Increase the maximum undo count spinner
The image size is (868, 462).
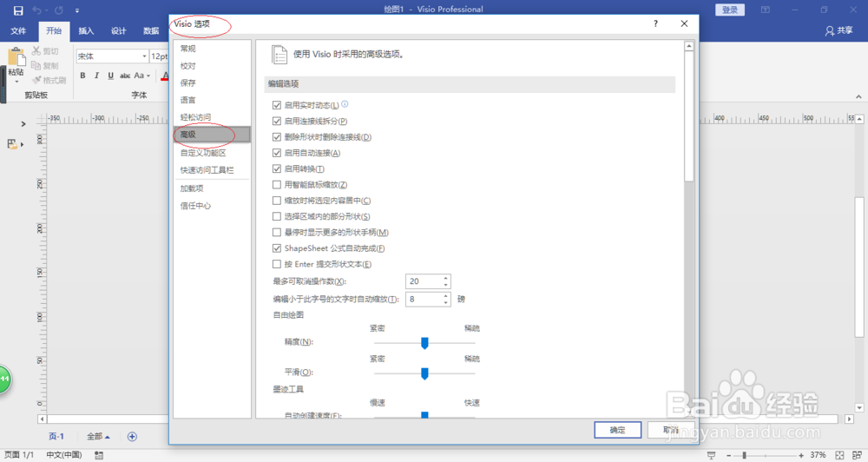tap(445, 278)
